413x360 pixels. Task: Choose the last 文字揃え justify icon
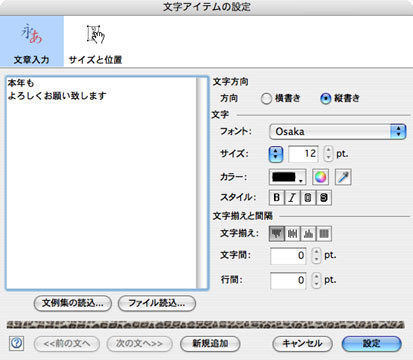pos(324,234)
